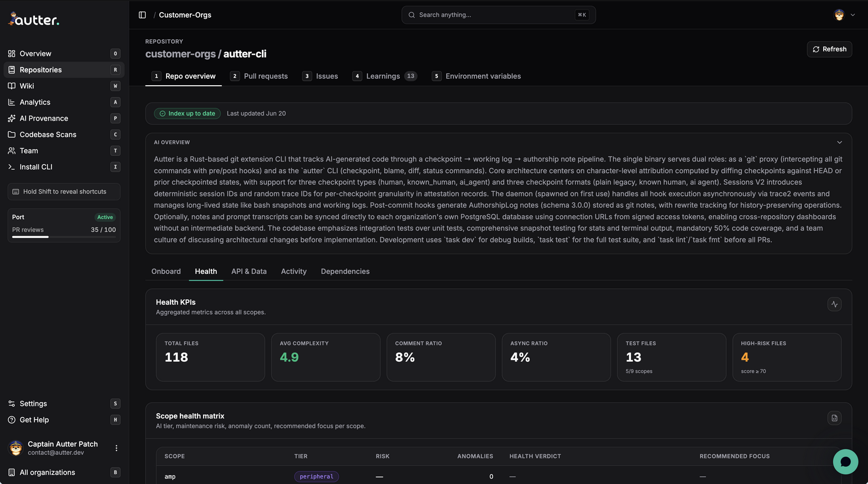Go to Overview in sidebar
Viewport: 868px width, 484px height.
coord(64,54)
